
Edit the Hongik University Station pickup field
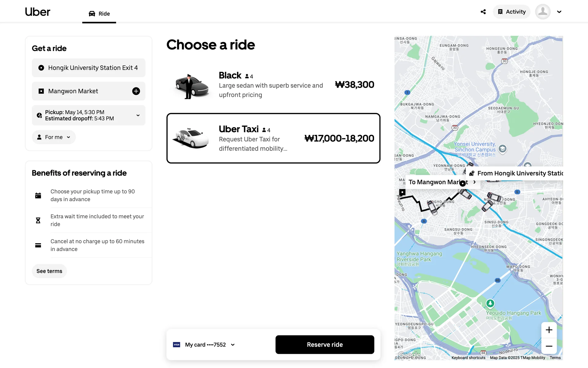coord(89,68)
